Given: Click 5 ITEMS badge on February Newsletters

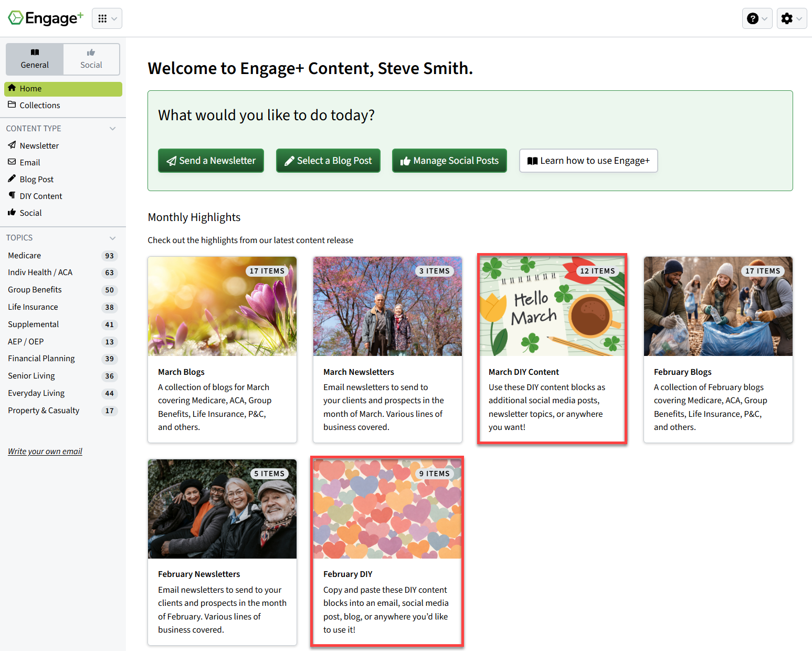Looking at the screenshot, I should coord(269,474).
